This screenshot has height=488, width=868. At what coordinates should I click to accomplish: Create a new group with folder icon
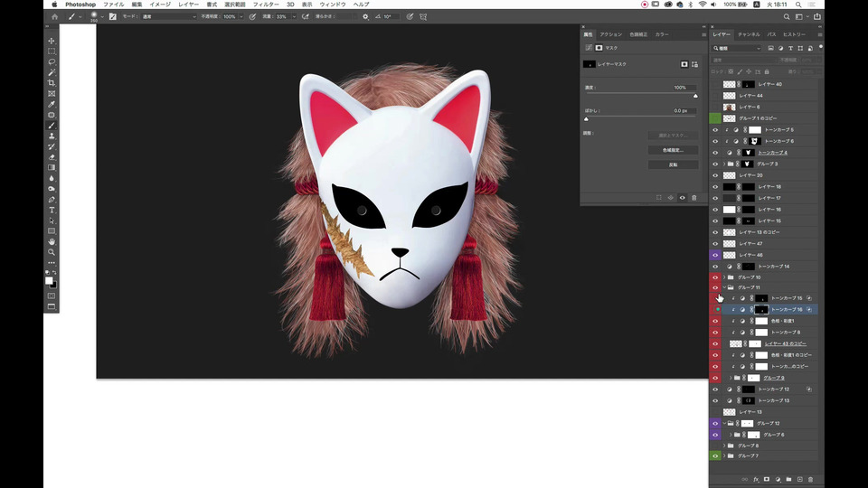coord(788,479)
